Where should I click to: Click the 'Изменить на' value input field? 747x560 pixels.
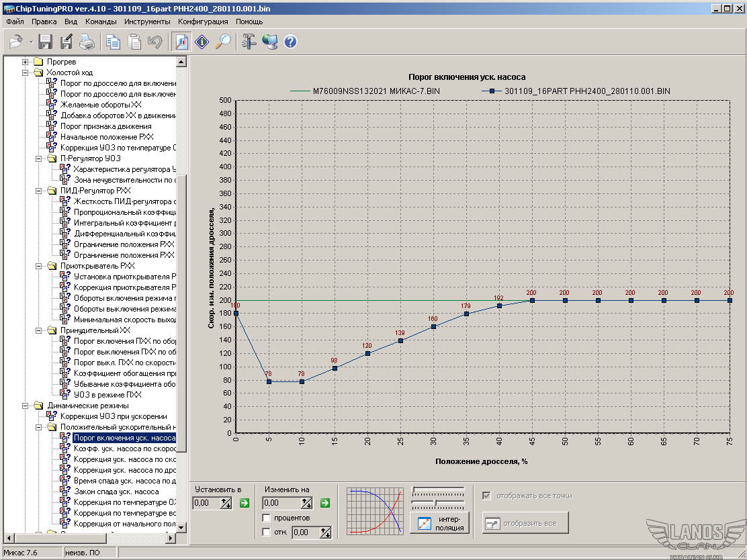281,503
